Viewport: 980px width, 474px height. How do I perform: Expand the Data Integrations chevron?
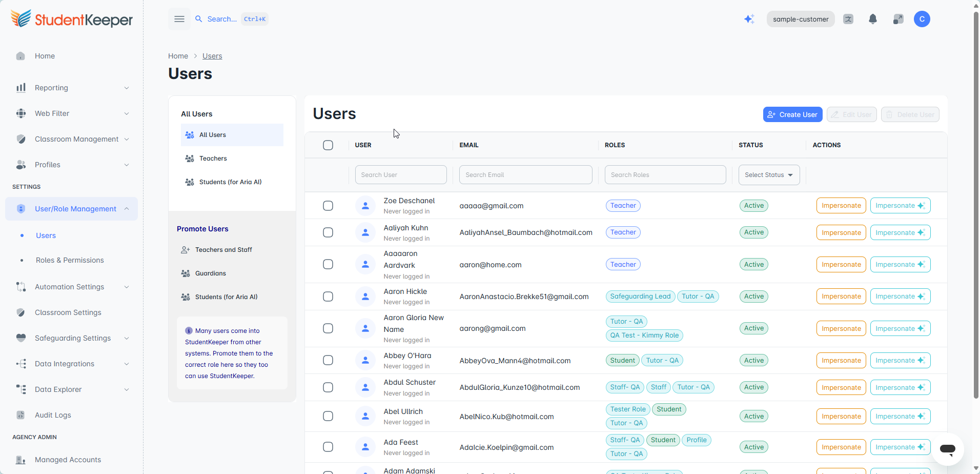(x=127, y=364)
